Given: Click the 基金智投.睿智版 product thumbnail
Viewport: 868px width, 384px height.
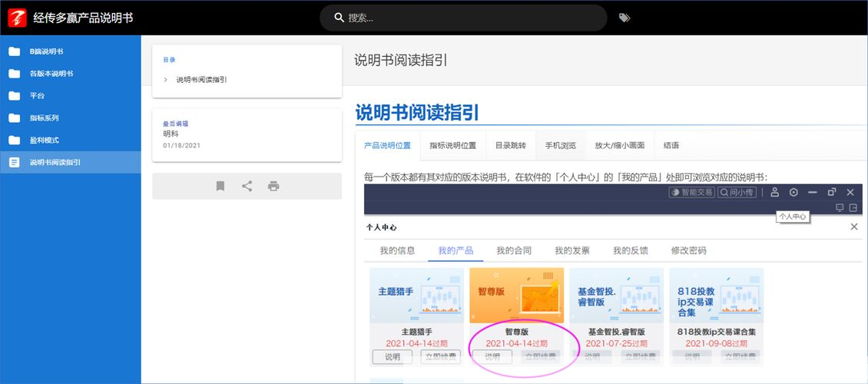Looking at the screenshot, I should [617, 296].
